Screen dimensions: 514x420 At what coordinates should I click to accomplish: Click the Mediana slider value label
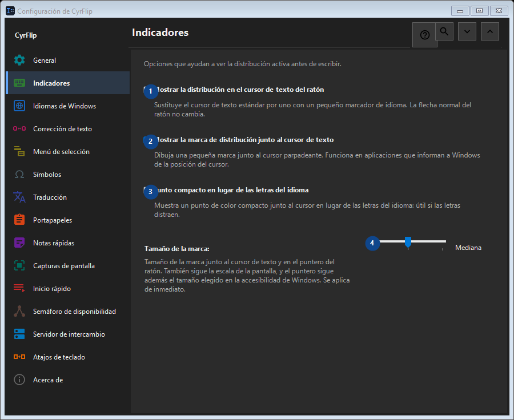(x=468, y=248)
